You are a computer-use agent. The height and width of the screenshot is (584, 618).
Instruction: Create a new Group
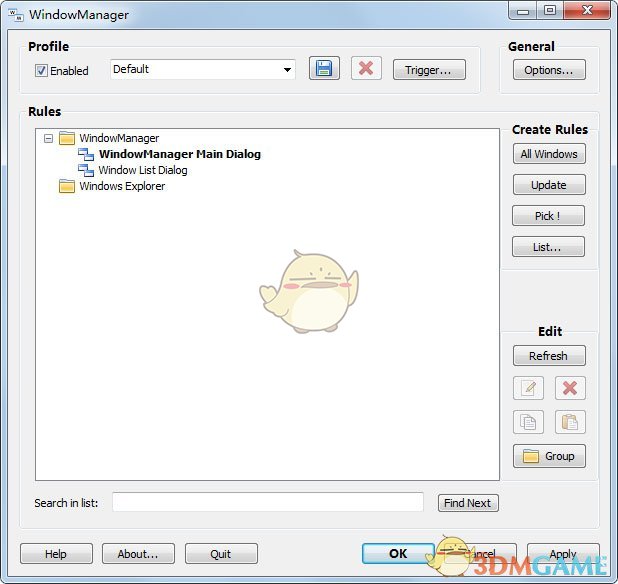549,456
